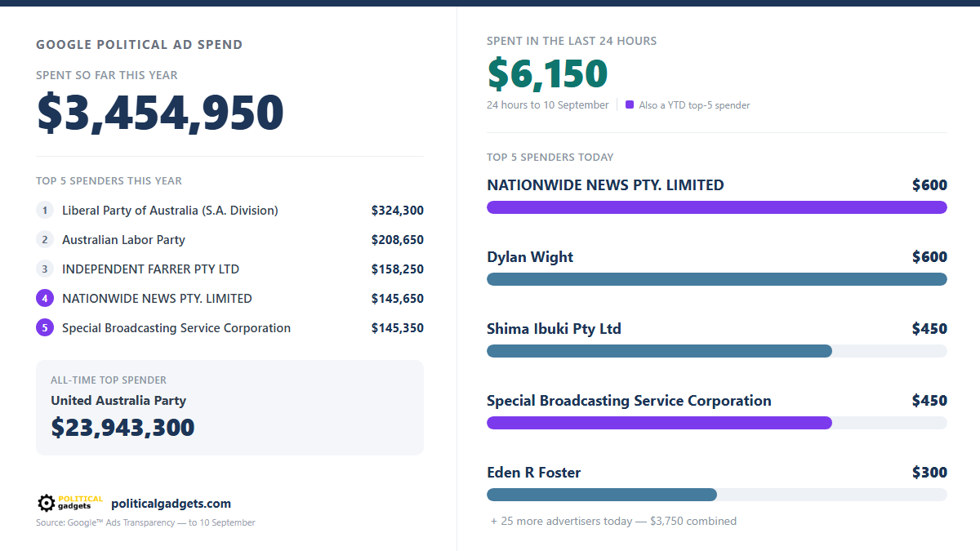The width and height of the screenshot is (980, 551).
Task: Click the $158,250 amount
Action: [x=398, y=269]
